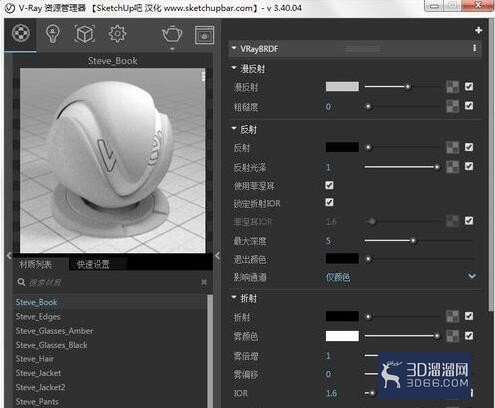The width and height of the screenshot is (495, 408).
Task: Open the 雾颜色 white color swatch
Action: pos(342,336)
